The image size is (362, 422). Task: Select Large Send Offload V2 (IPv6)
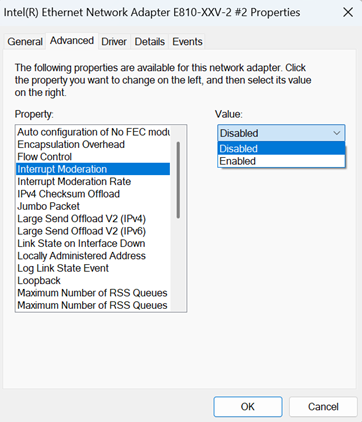93,231
